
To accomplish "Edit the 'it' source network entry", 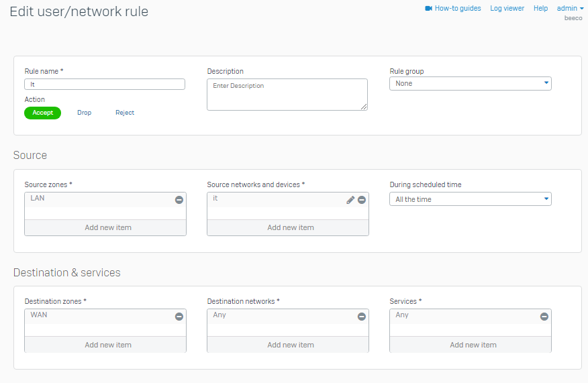I will click(x=350, y=200).
